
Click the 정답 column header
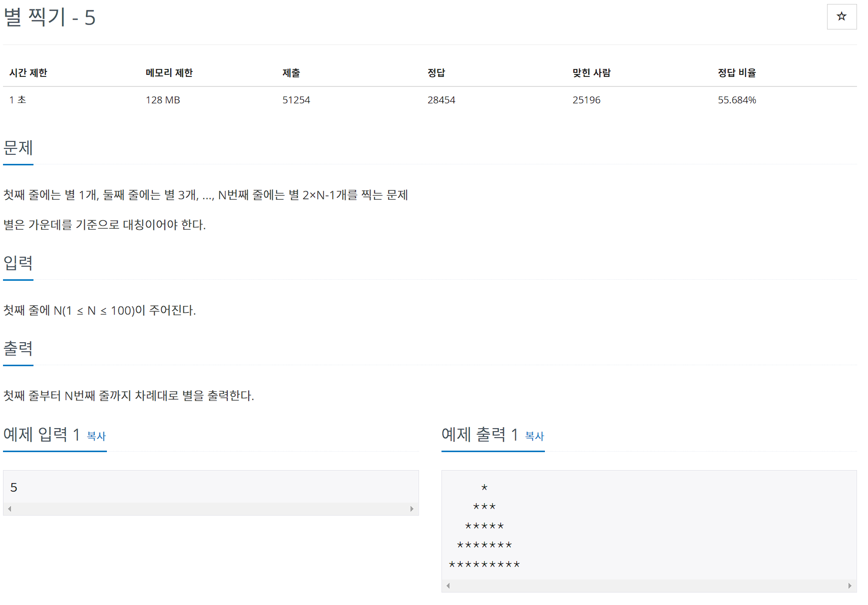pyautogui.click(x=436, y=73)
